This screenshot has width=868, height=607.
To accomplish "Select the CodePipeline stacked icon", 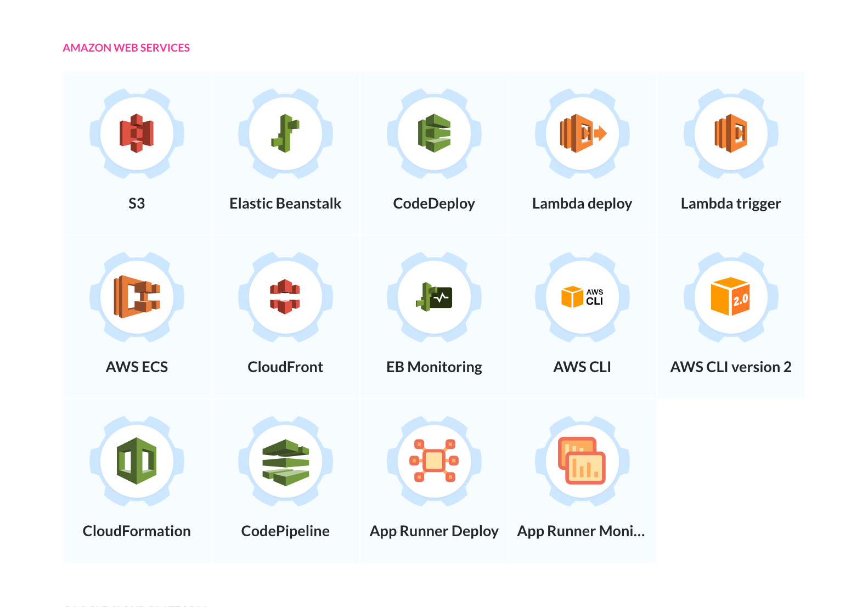I will [x=285, y=462].
